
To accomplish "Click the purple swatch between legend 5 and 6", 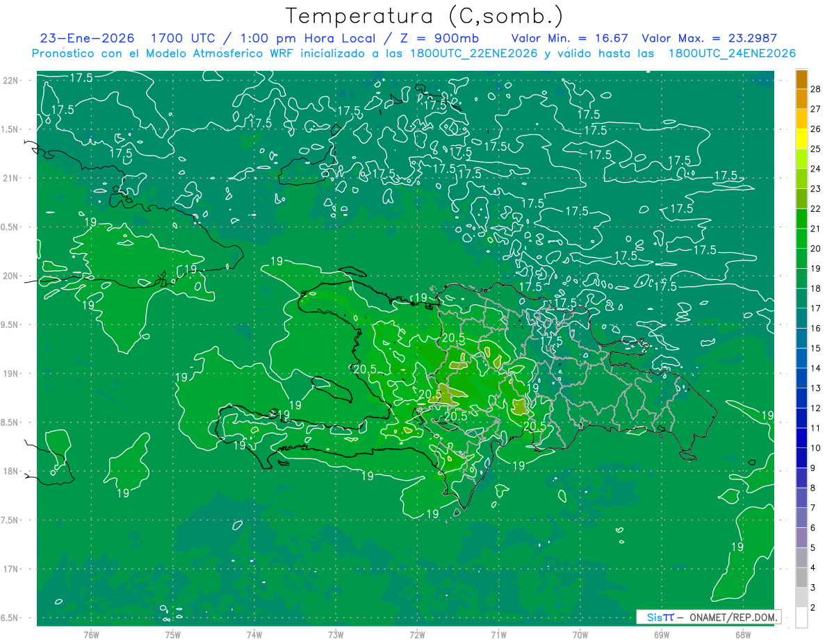I will (x=801, y=538).
